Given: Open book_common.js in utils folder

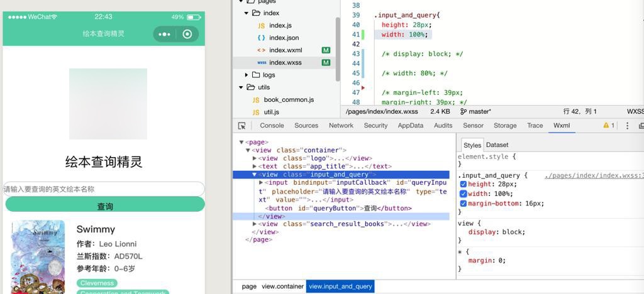Looking at the screenshot, I should [288, 100].
